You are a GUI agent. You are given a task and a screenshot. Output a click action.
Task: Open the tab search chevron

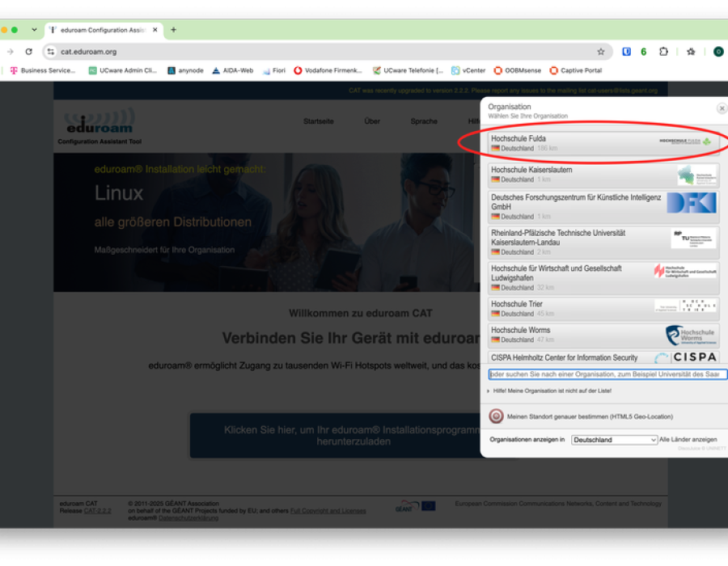click(34, 30)
